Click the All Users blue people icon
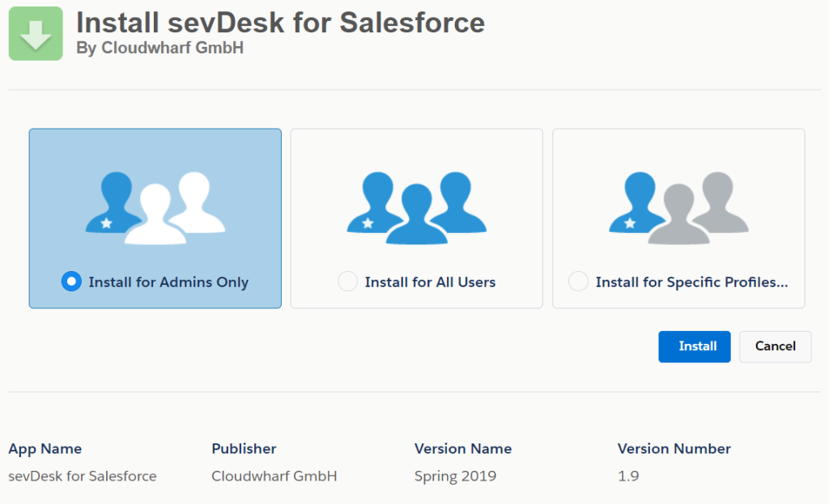The width and height of the screenshot is (829, 504). point(416,208)
